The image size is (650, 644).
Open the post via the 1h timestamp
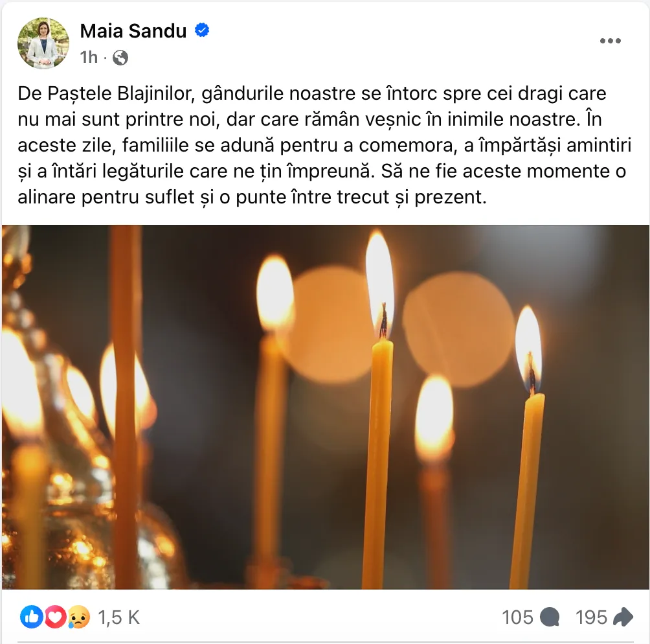(x=88, y=57)
